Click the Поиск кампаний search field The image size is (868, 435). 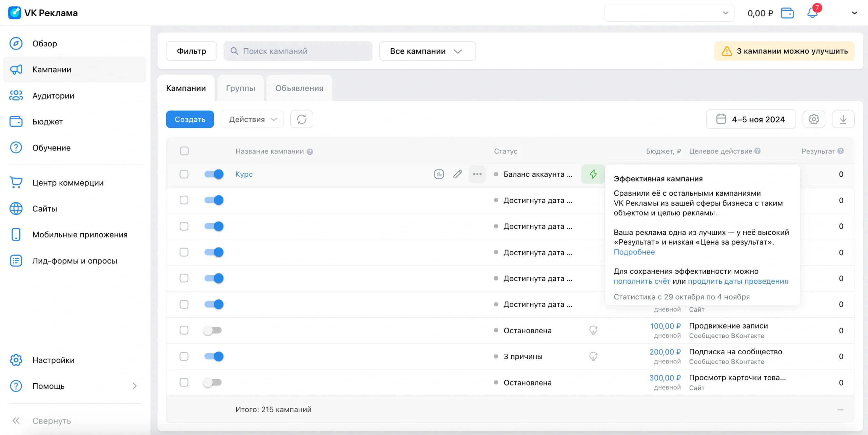tap(298, 51)
